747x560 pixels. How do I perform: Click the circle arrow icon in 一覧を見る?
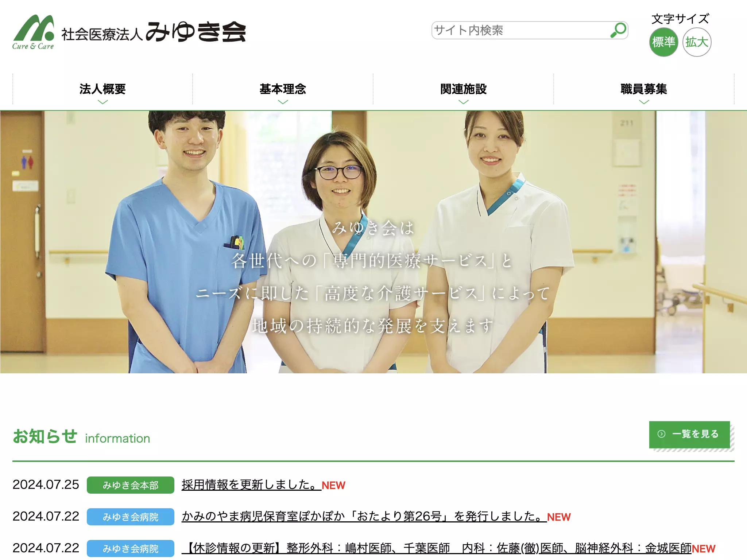point(661,434)
